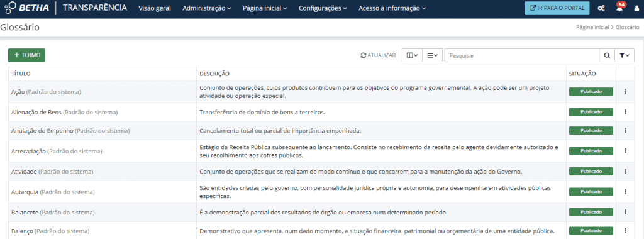Click the Betha logo icon
The height and width of the screenshot is (239, 644).
(10, 8)
